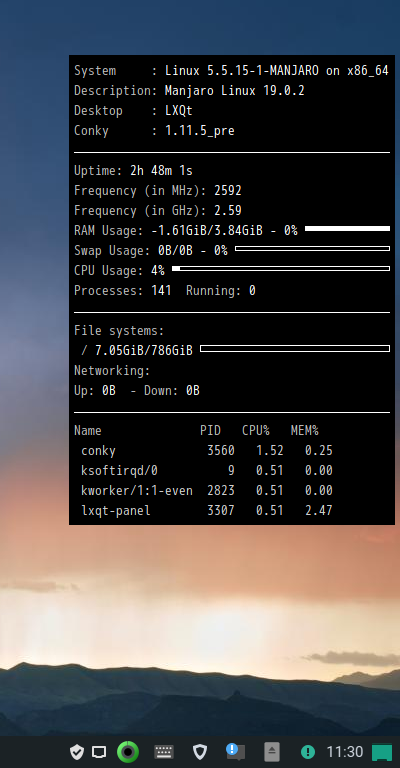
Task: Click the outlined shield tray icon
Action: (200, 752)
